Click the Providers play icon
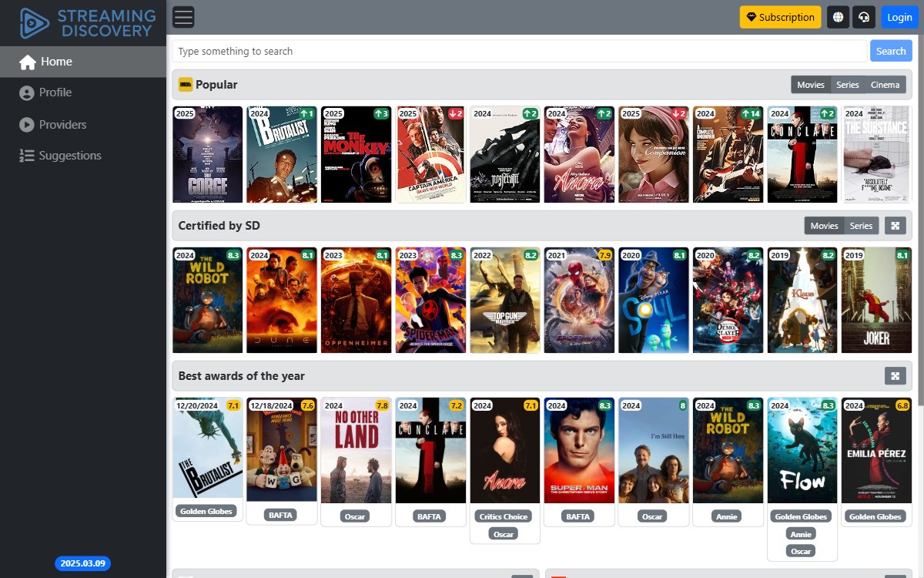 (27, 124)
